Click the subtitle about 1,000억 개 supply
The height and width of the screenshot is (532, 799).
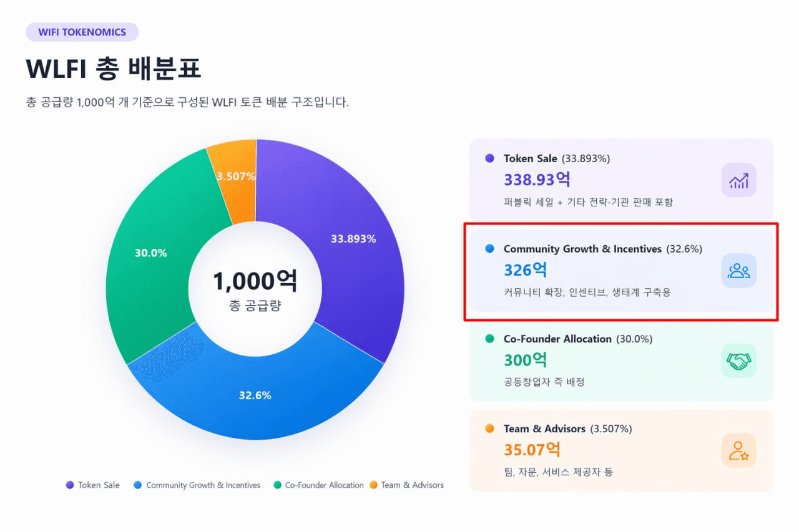point(187,102)
